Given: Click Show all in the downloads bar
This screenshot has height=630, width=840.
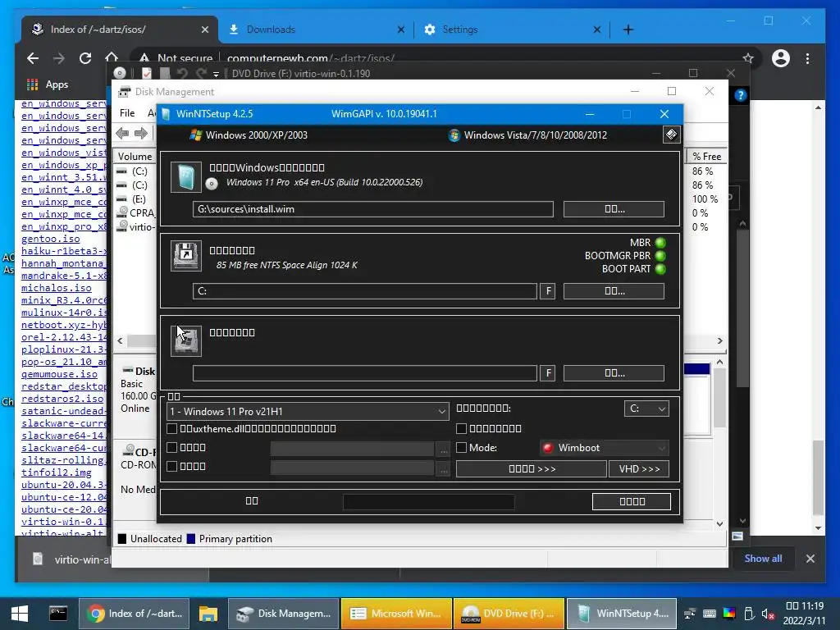Looking at the screenshot, I should (x=763, y=558).
